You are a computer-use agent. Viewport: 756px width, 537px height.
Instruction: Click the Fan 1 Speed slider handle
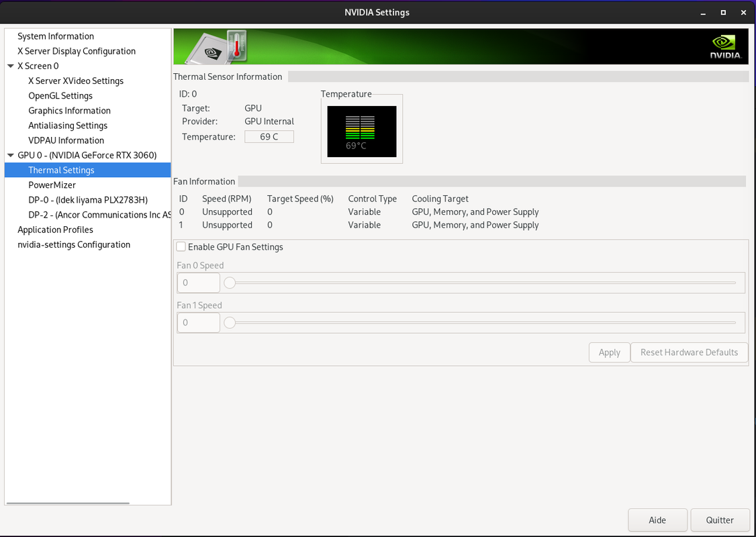tap(230, 323)
